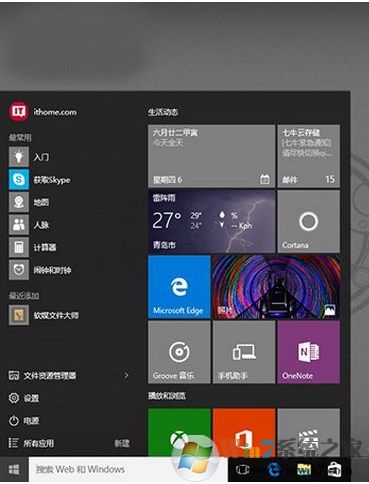Click the 播放和浏览 group heading
The image size is (369, 484).
(167, 396)
